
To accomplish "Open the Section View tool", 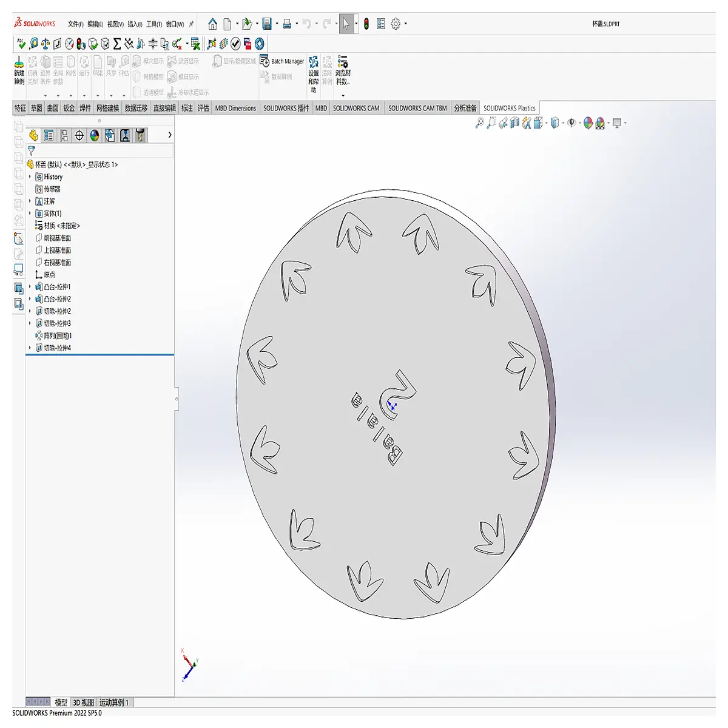I will [x=514, y=123].
